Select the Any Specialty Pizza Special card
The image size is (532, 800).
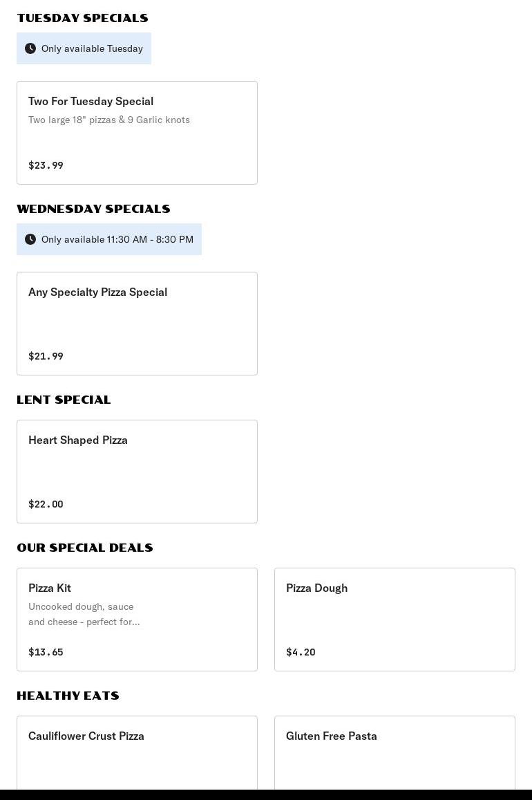(x=137, y=324)
